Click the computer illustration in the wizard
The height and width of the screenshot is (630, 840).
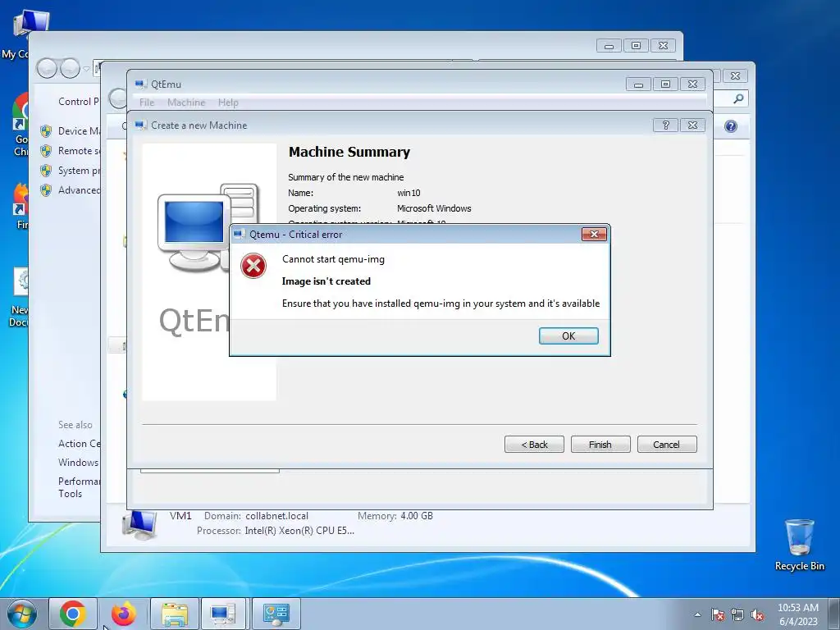[x=193, y=228]
